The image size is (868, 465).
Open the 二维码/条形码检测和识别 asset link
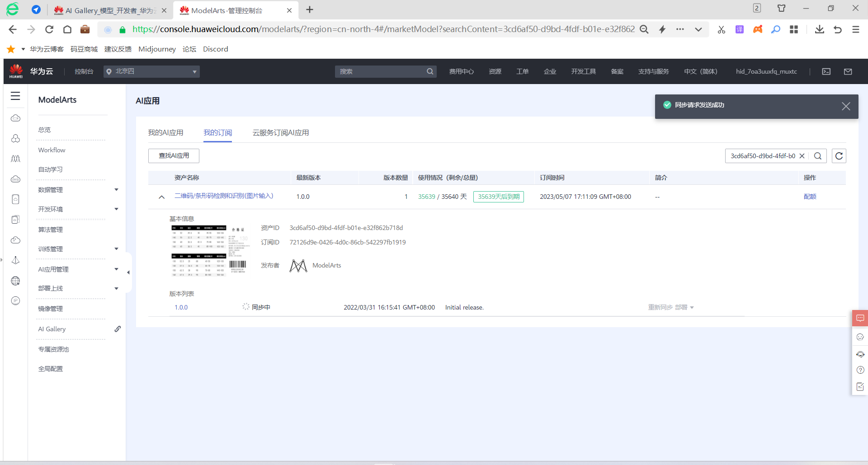224,196
